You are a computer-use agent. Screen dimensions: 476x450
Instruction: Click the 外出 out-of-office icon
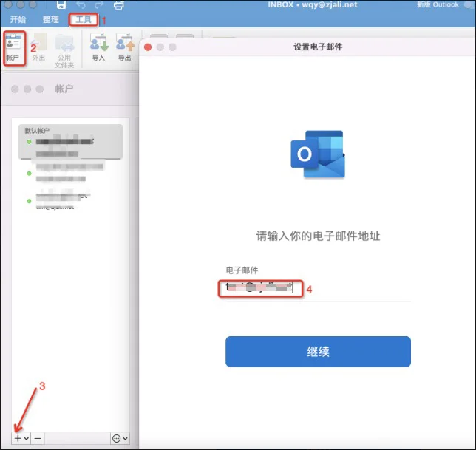(39, 47)
